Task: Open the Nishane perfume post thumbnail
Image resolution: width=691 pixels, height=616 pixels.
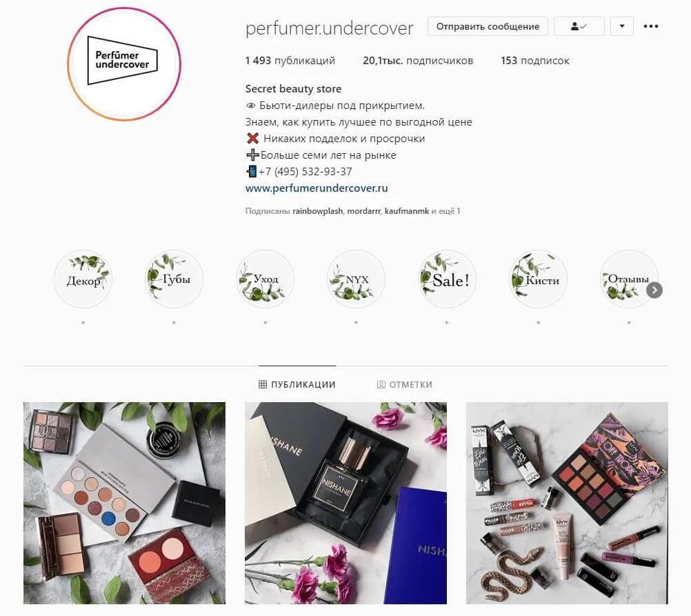Action: tap(346, 503)
